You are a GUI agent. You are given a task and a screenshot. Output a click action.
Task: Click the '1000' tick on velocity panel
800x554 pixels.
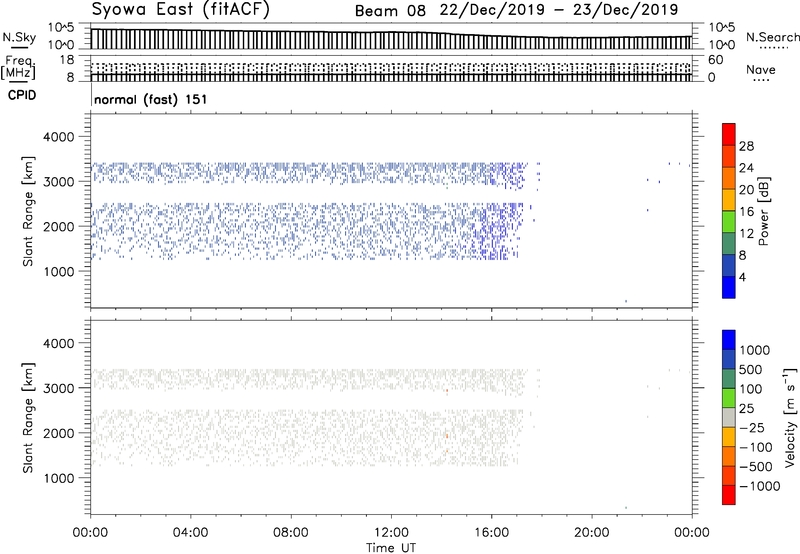pyautogui.click(x=58, y=478)
